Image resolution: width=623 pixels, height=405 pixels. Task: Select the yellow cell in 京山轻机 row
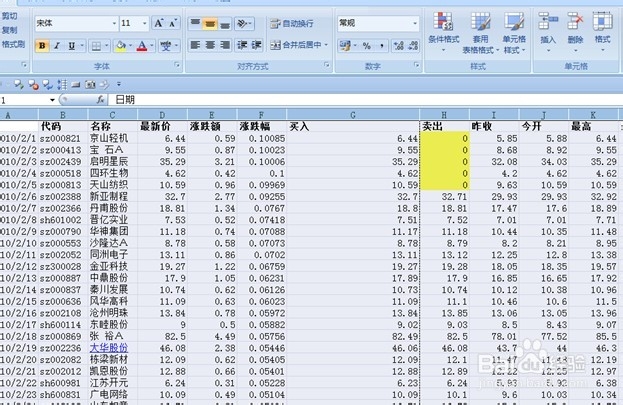pos(445,138)
